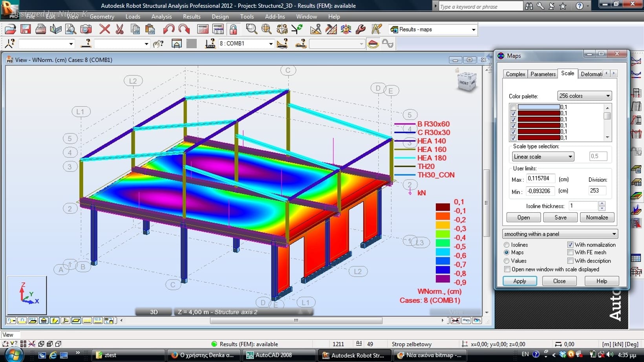This screenshot has height=362, width=644.
Task: Switch to the Parameters tab
Action: tap(543, 74)
